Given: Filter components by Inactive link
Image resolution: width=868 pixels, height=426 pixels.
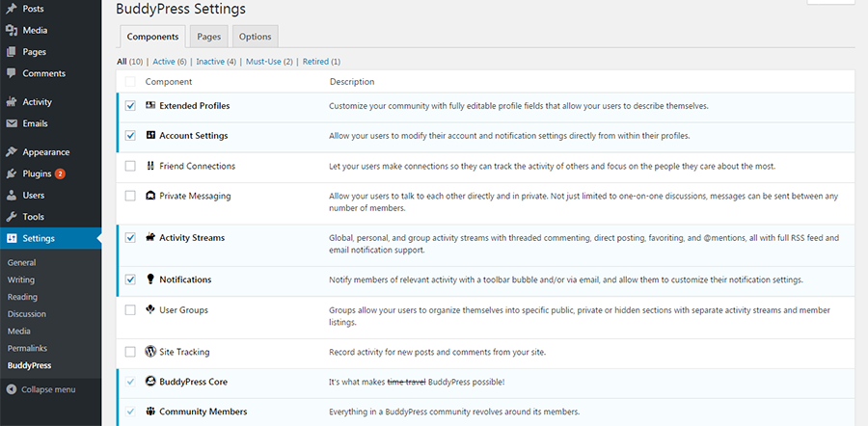Looking at the screenshot, I should click(x=210, y=62).
